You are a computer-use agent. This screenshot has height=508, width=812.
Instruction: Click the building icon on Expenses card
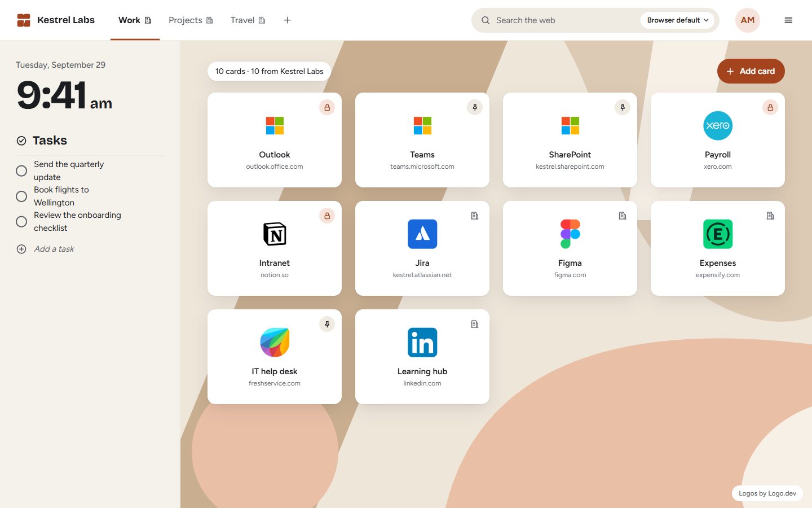pos(770,216)
